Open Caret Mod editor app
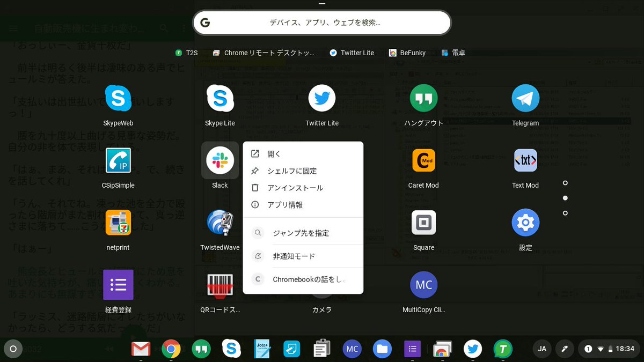This screenshot has height=362, width=644. point(424,160)
